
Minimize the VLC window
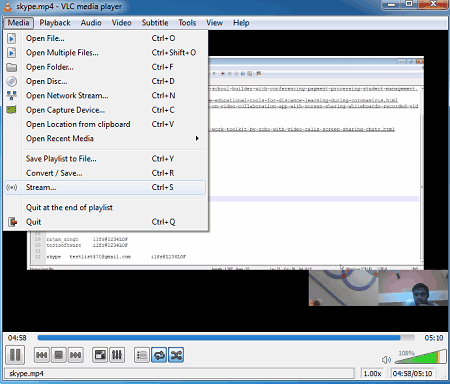[391, 5]
